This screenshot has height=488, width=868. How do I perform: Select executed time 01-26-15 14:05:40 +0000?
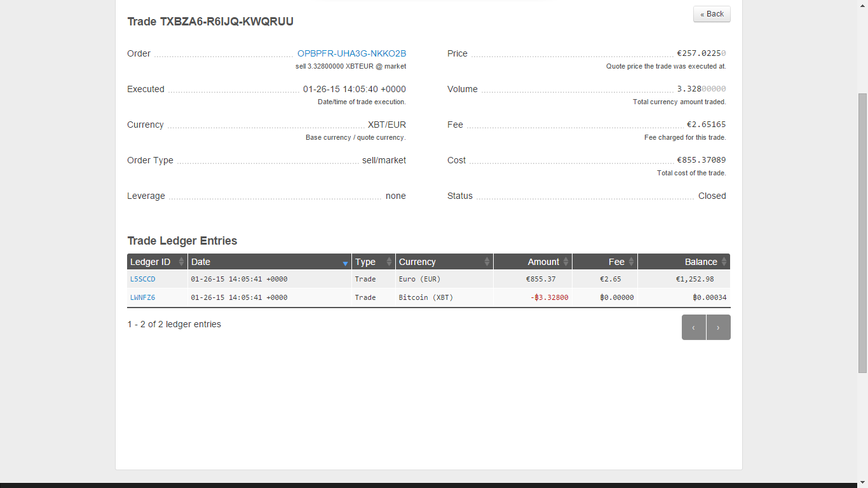355,89
